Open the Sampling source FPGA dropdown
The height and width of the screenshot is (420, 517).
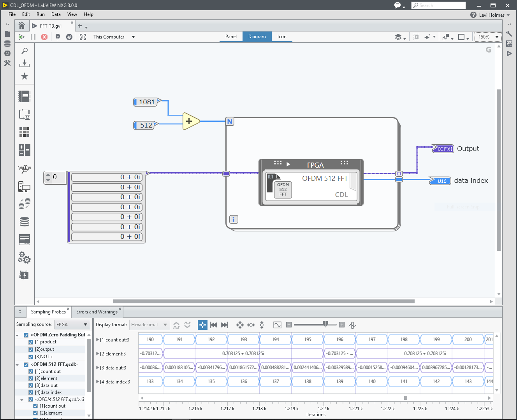click(72, 324)
